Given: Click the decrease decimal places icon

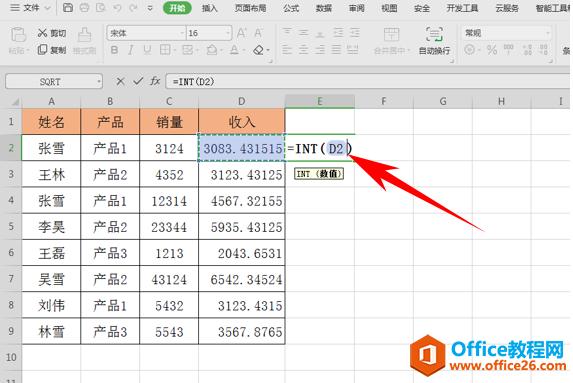Looking at the screenshot, I should coord(543,50).
